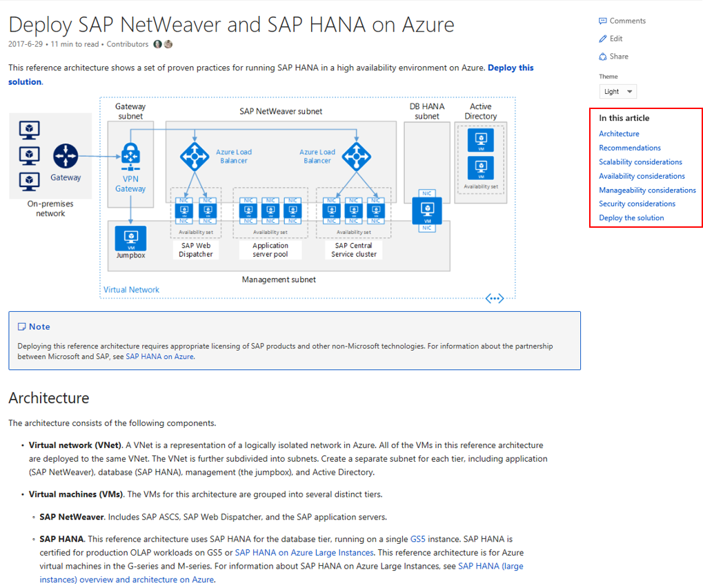Click the 'Virtual Network' label in diagram
The height and width of the screenshot is (588, 703).
coord(131,290)
